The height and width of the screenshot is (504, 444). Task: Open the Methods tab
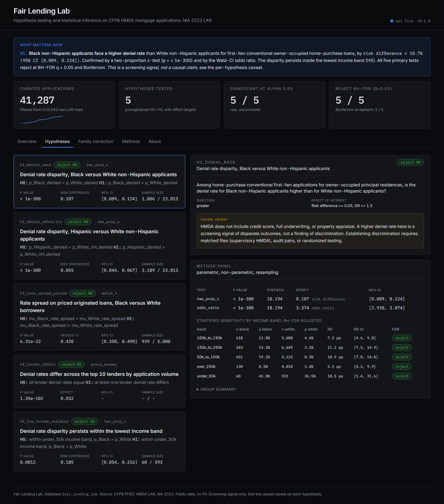point(131,142)
